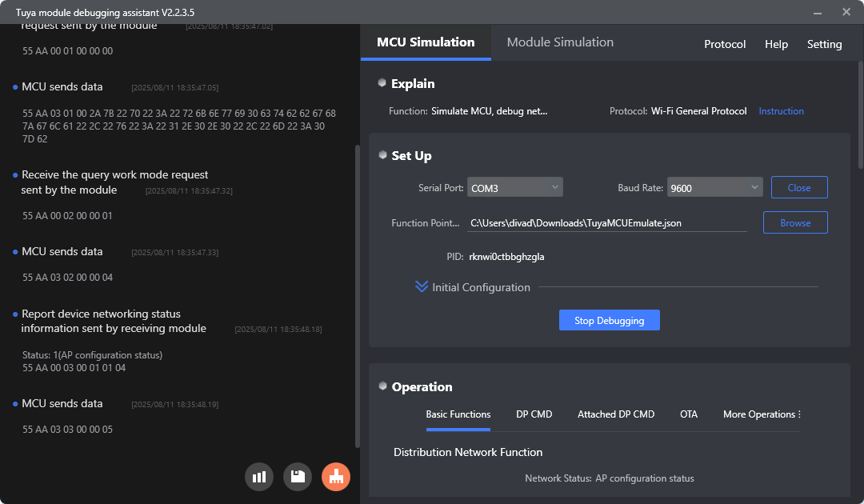Click the more options dots after More Operations
This screenshot has width=864, height=504.
tap(799, 414)
